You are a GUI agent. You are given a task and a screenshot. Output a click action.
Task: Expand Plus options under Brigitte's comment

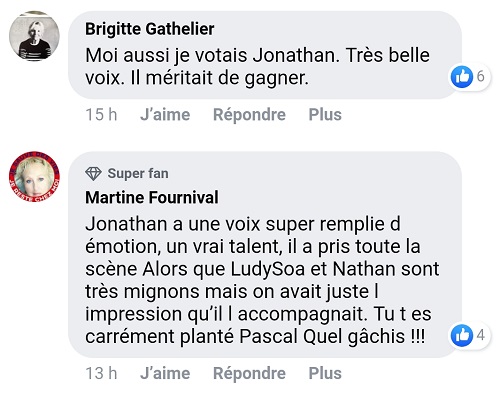pyautogui.click(x=325, y=115)
